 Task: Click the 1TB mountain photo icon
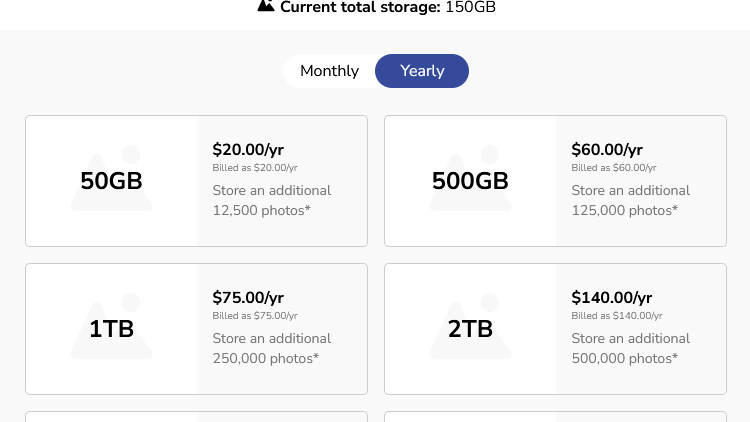click(111, 326)
